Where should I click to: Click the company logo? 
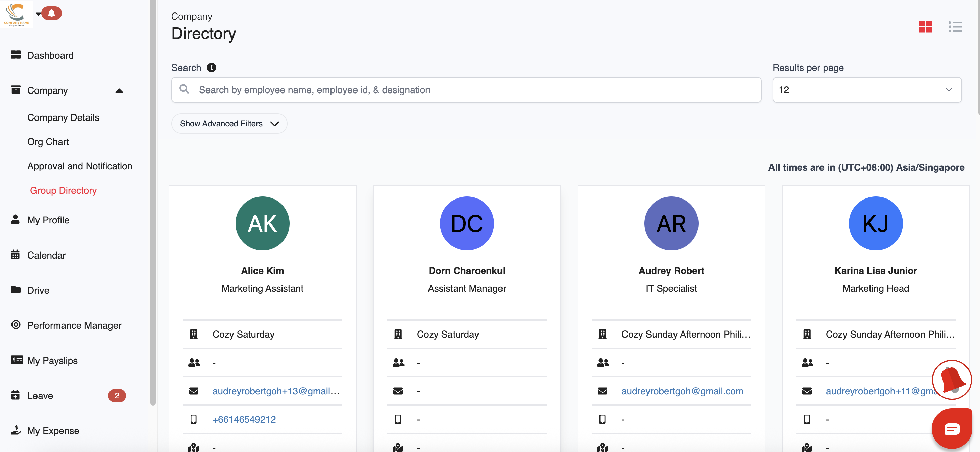click(16, 14)
